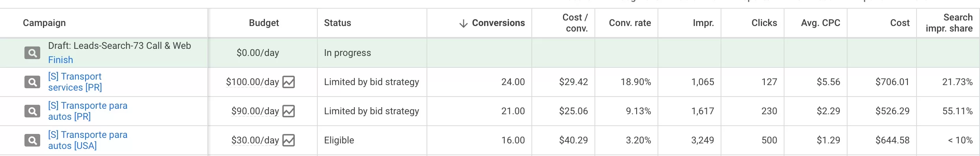The image size is (980, 156).
Task: Open [S] Transporte para autos [USA] campaign
Action: tap(88, 140)
